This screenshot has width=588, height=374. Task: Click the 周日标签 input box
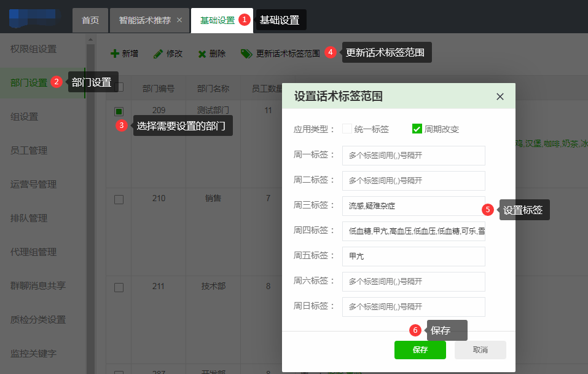coord(414,307)
